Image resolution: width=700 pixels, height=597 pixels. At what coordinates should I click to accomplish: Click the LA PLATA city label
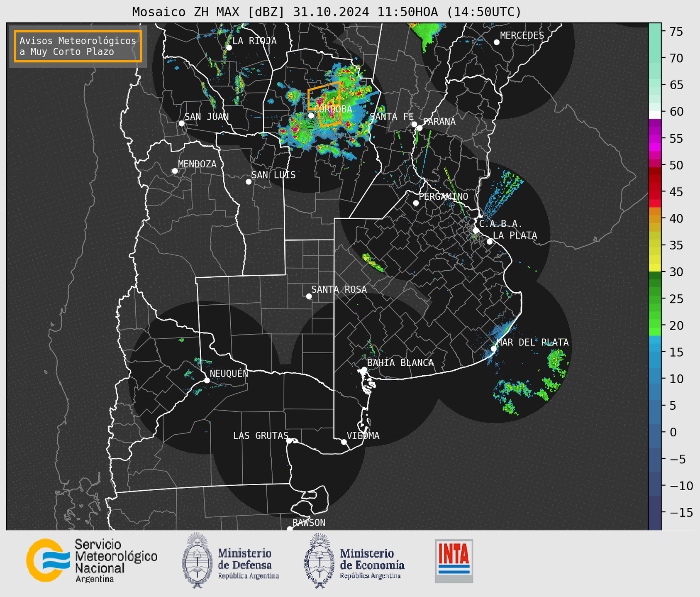click(515, 235)
